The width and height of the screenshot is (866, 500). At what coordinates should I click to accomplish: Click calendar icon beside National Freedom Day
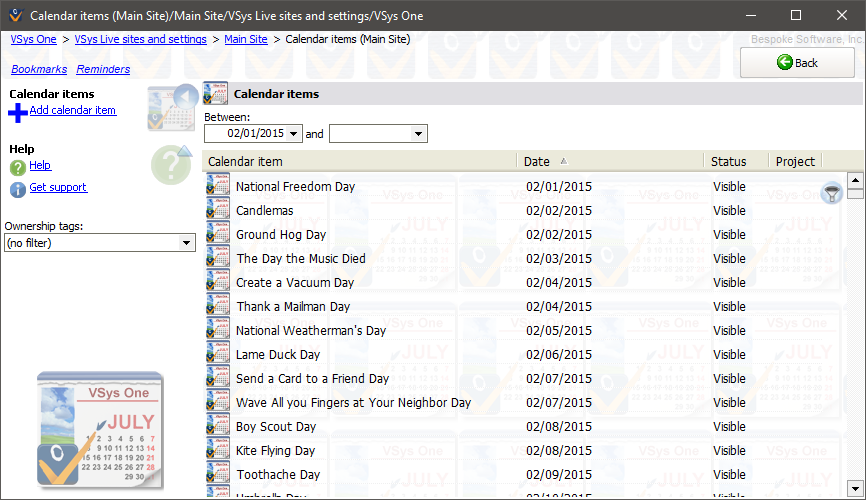coord(217,186)
